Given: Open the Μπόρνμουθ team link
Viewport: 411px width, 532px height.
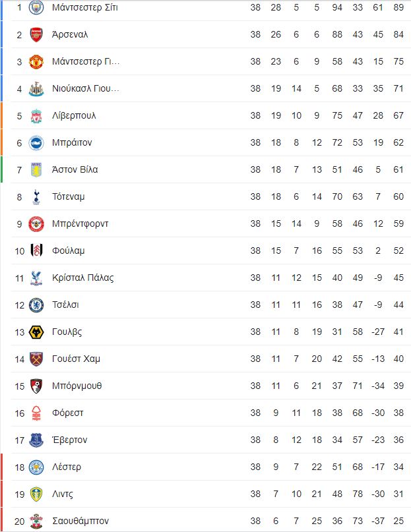Looking at the screenshot, I should tap(77, 386).
